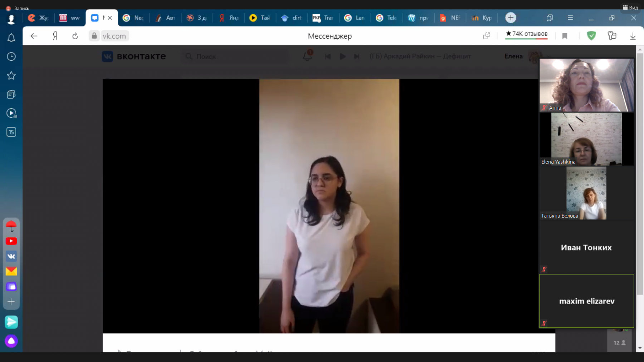
Task: Open a new browser tab
Action: 511,18
